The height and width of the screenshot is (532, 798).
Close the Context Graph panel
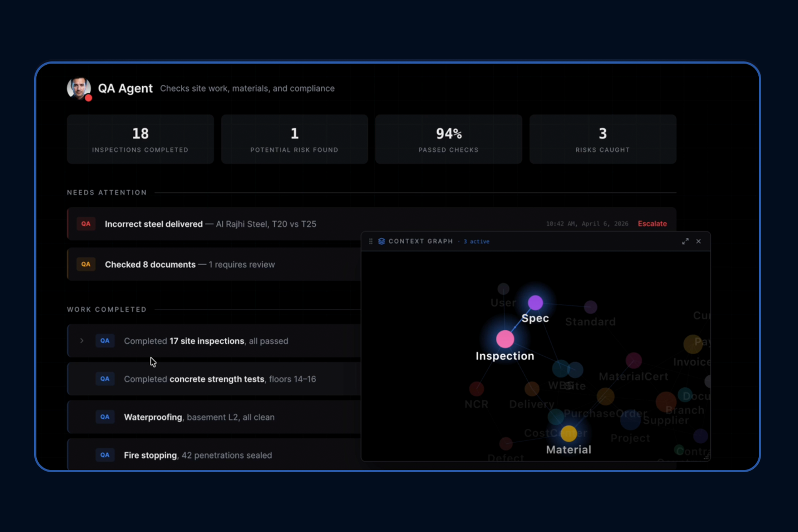[698, 241]
